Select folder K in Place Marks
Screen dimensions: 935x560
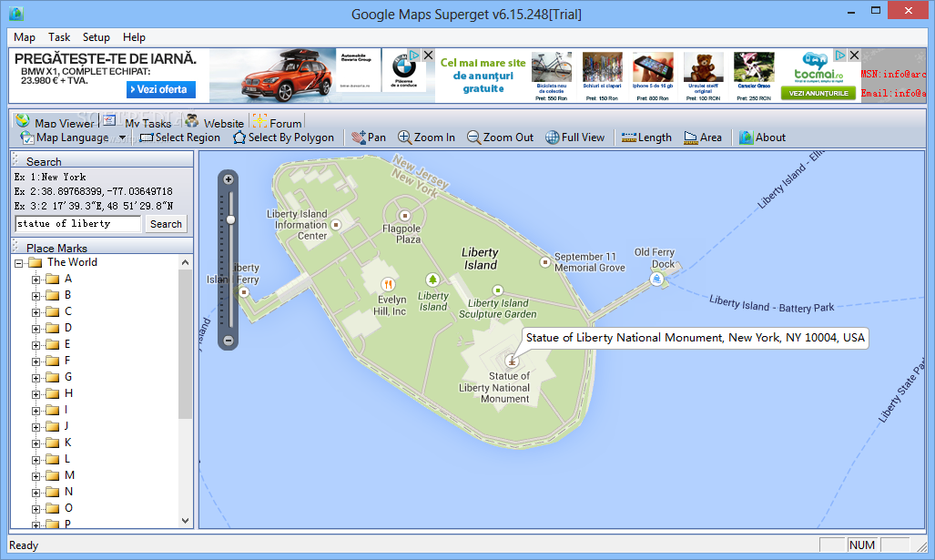coord(59,443)
